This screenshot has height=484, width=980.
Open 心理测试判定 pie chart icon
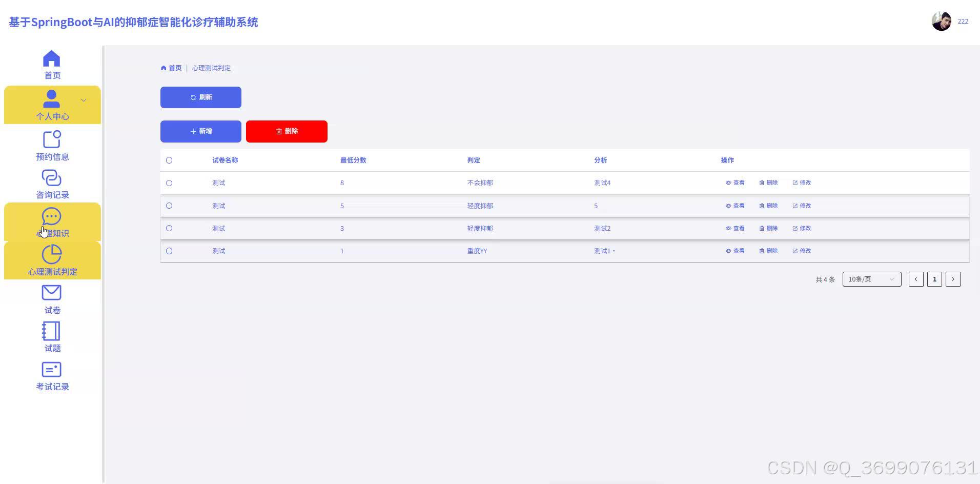pos(51,254)
